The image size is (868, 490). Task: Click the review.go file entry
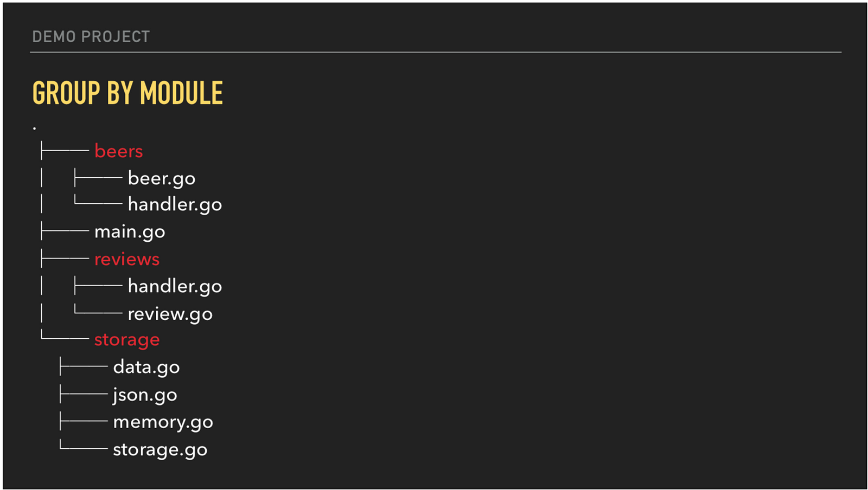(170, 314)
